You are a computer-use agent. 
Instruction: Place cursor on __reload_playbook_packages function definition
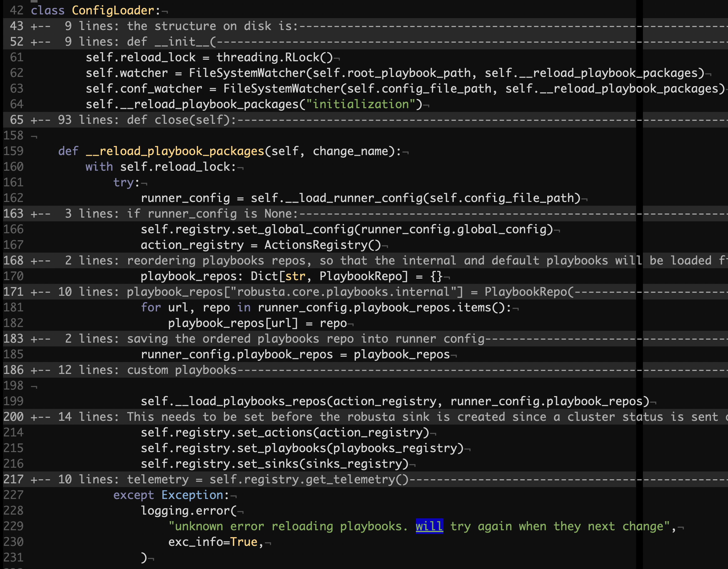pos(175,151)
